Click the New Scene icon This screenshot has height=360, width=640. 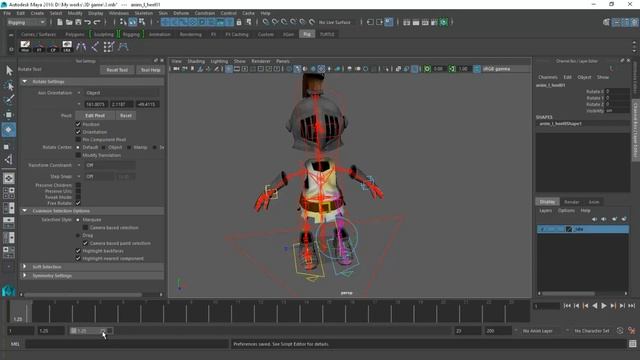(x=60, y=22)
